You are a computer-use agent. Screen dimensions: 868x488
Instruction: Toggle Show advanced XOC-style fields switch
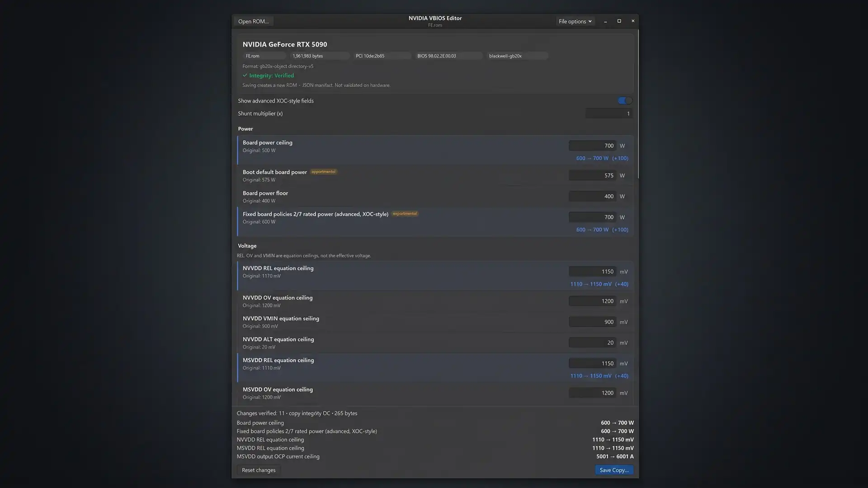coord(625,100)
